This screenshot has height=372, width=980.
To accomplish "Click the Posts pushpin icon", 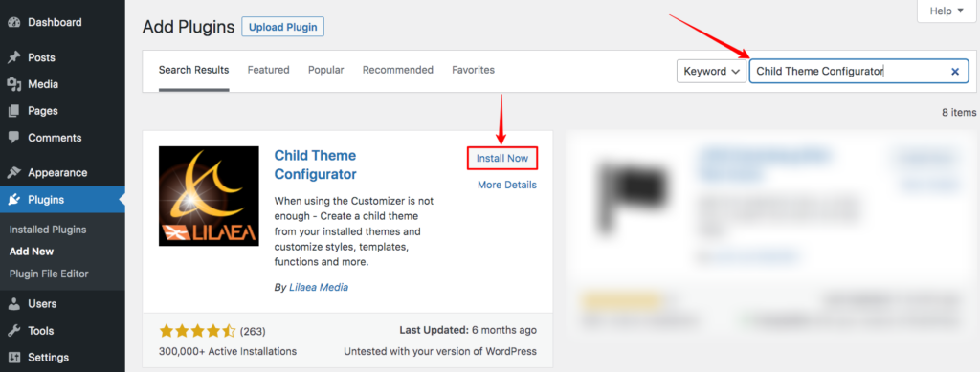I will (x=13, y=57).
